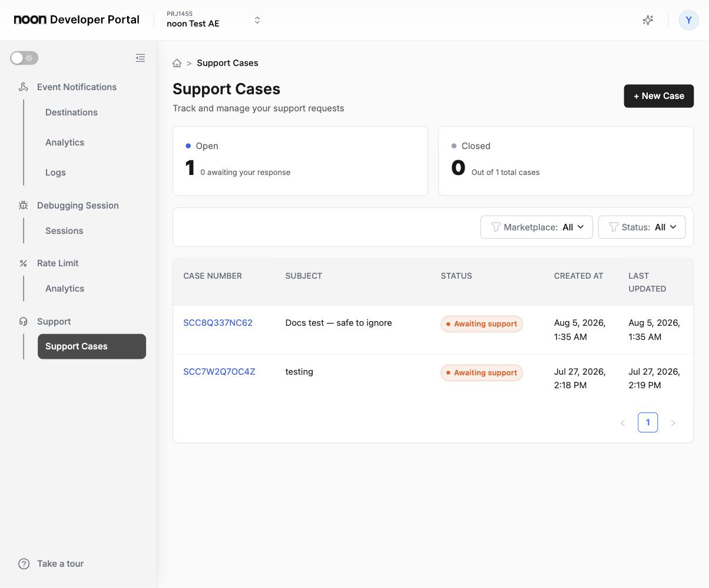Start Take a tour

(60, 564)
